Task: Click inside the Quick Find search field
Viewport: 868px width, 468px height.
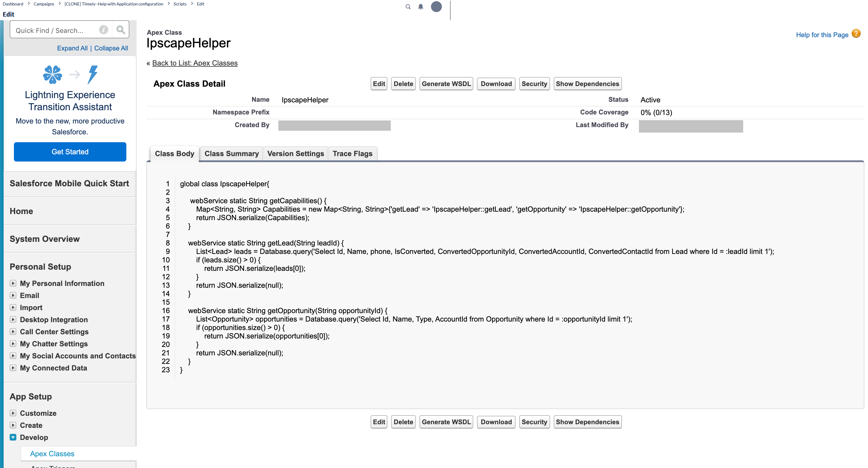Action: (x=54, y=30)
